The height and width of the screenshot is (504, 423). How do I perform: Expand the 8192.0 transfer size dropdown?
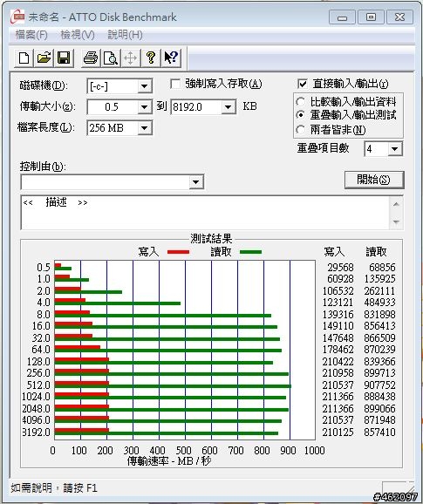pos(229,107)
